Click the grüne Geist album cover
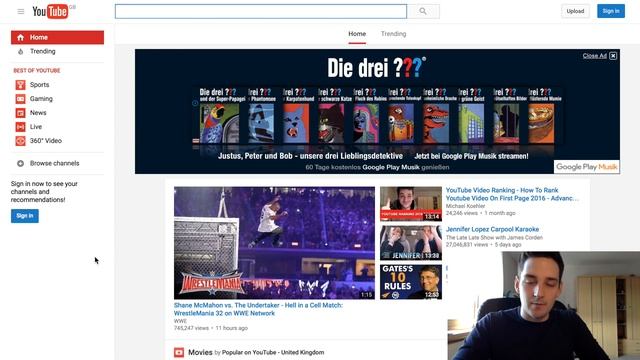Viewport: 640px width, 360px height. click(x=471, y=123)
